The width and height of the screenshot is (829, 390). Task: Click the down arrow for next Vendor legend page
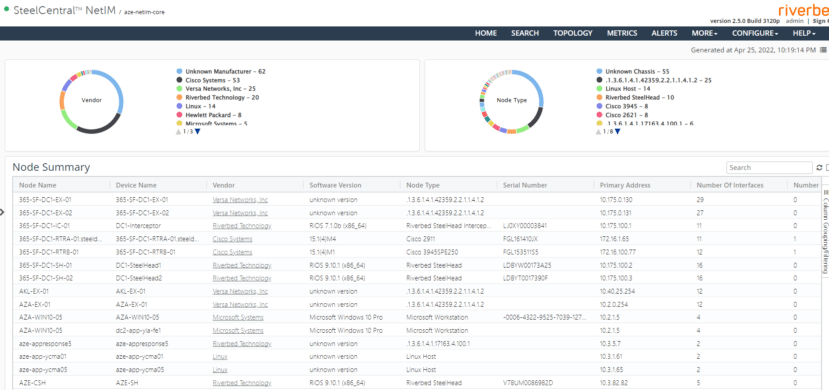point(197,132)
